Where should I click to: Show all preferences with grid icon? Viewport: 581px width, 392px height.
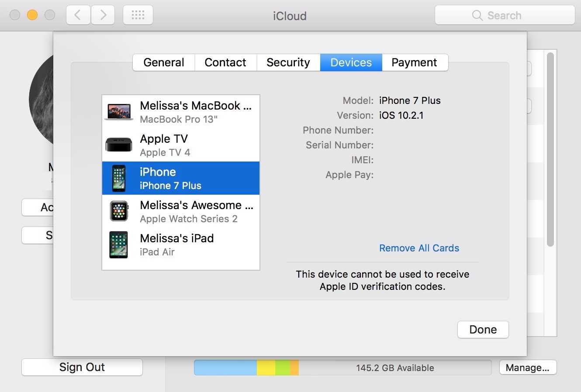[138, 15]
